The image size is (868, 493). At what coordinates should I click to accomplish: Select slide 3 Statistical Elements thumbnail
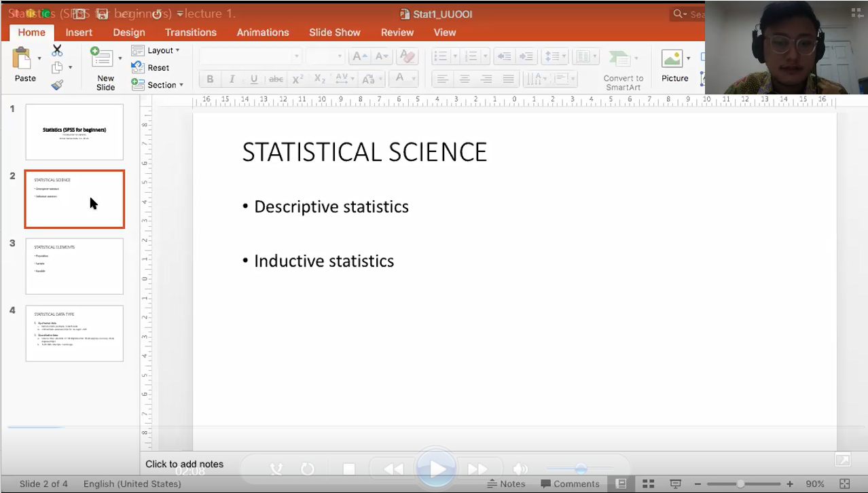tap(75, 266)
